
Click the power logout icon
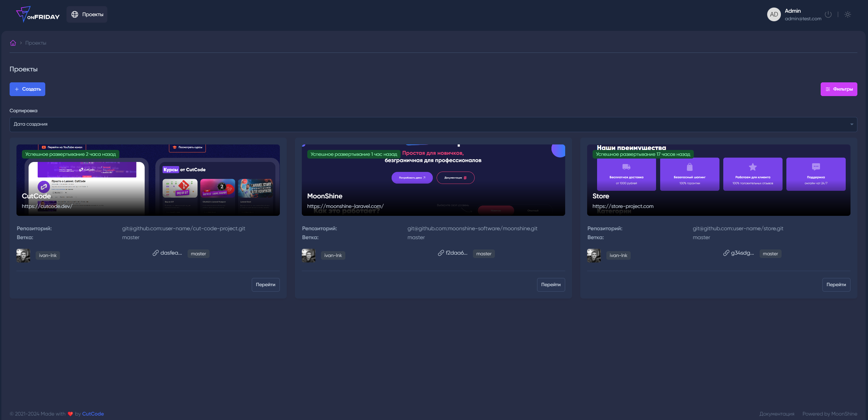[x=828, y=14]
